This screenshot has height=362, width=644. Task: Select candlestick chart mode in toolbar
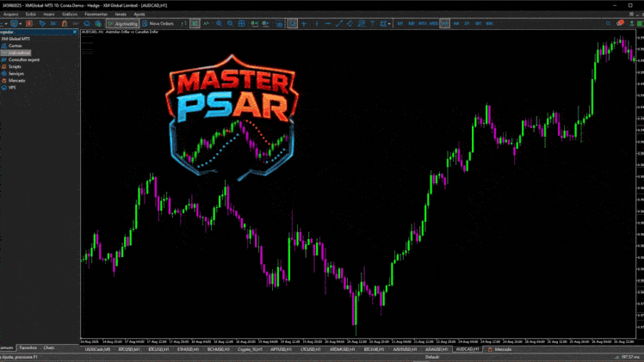(195, 23)
